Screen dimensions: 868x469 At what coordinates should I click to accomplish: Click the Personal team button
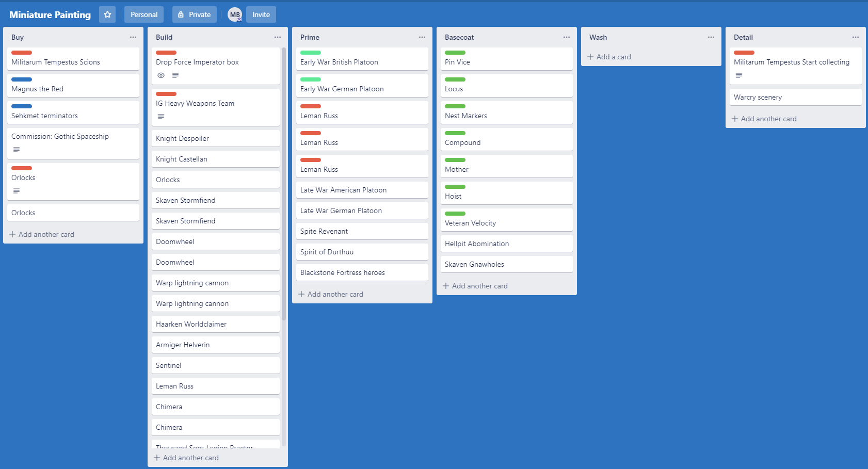[144, 14]
